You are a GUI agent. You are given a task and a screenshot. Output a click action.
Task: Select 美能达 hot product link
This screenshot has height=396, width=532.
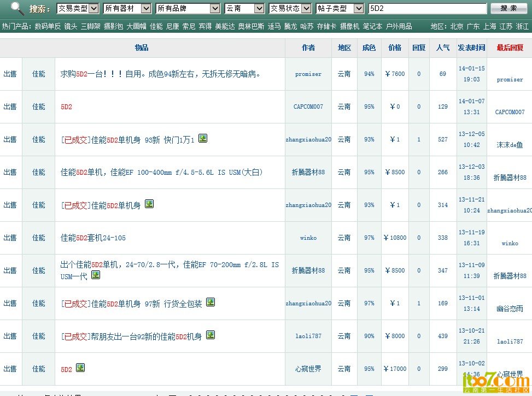pos(225,26)
